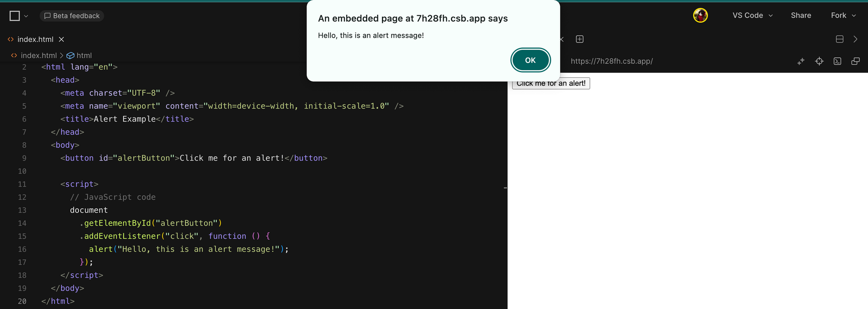Open the user avatar profile menu
The image size is (868, 309).
tap(700, 16)
